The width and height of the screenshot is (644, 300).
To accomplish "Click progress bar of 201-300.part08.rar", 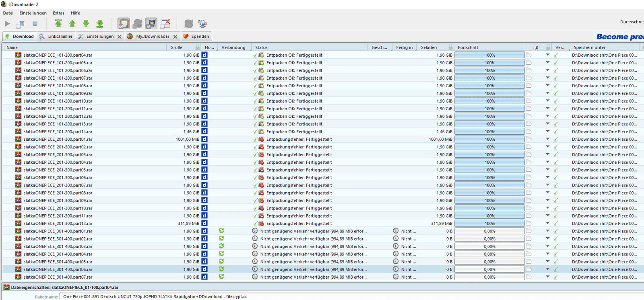I will click(489, 193).
